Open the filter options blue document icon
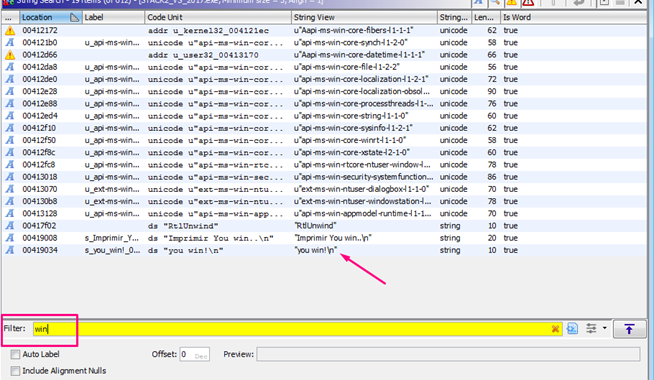Viewport: 654px width, 380px height. point(572,329)
